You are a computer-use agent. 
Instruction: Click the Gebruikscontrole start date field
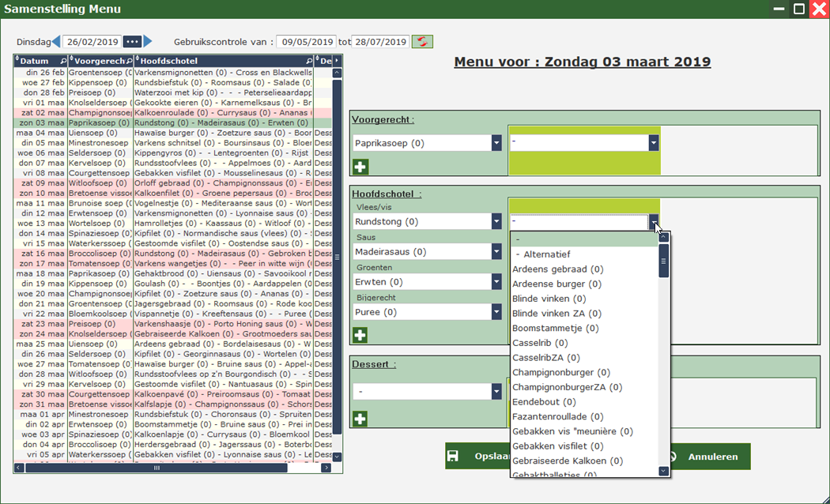(x=305, y=42)
